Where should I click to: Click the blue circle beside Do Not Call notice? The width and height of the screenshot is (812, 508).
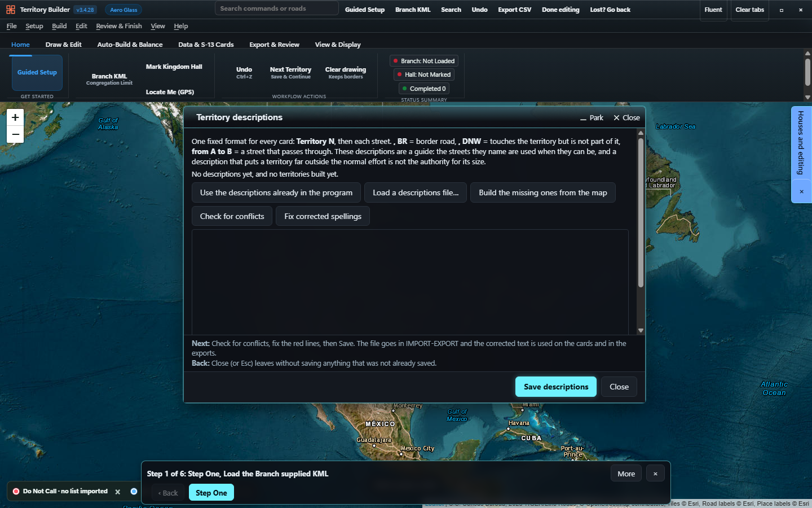(134, 491)
